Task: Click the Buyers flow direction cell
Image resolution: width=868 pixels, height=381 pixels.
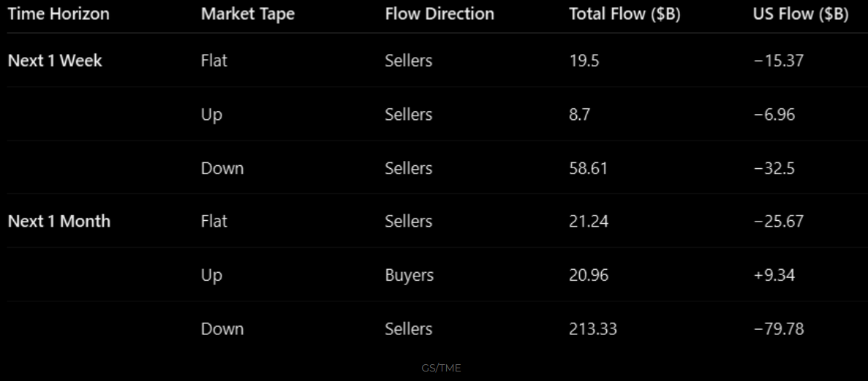Action: click(x=410, y=275)
